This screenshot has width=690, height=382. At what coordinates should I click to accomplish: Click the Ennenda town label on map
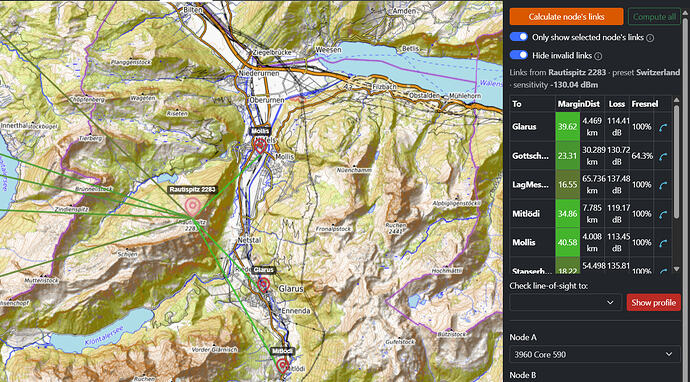[x=295, y=311]
